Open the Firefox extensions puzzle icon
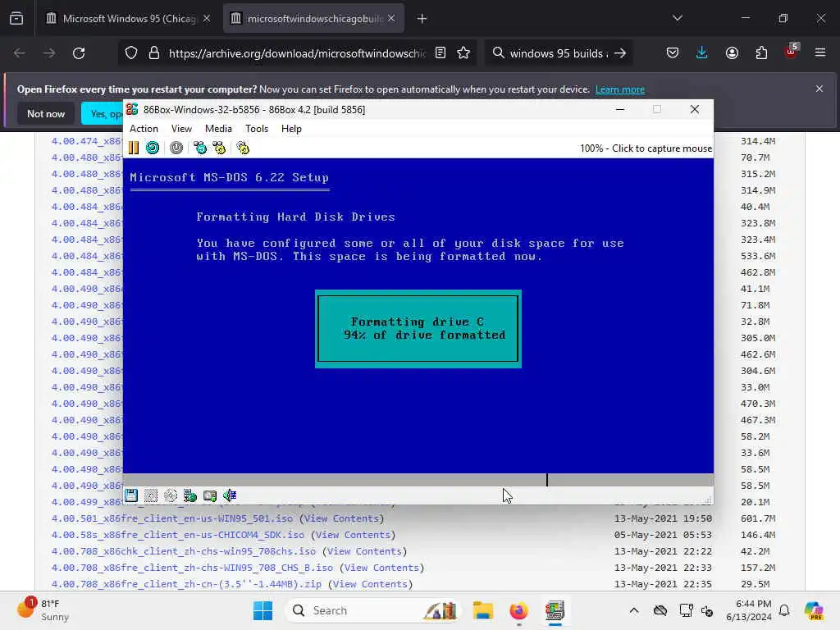 pos(761,53)
